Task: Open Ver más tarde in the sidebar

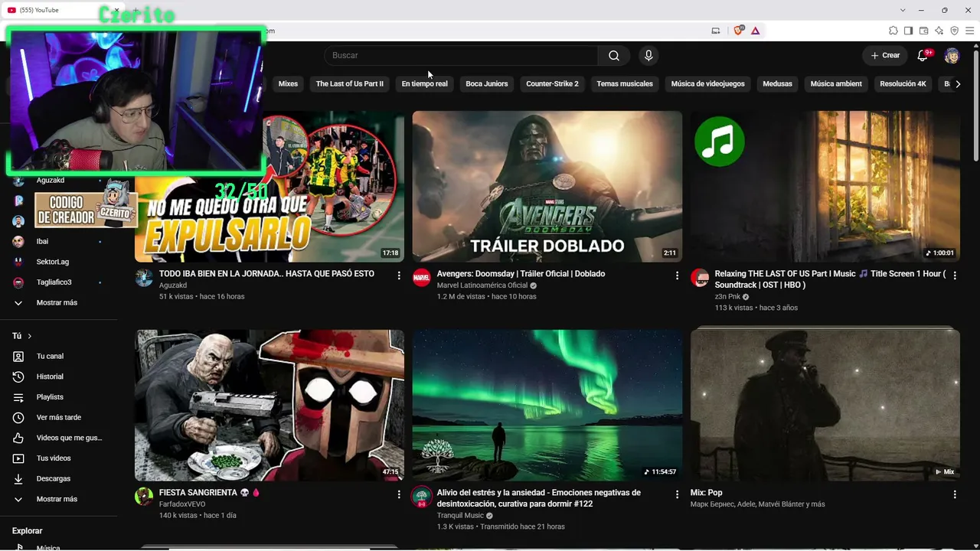Action: pos(58,418)
